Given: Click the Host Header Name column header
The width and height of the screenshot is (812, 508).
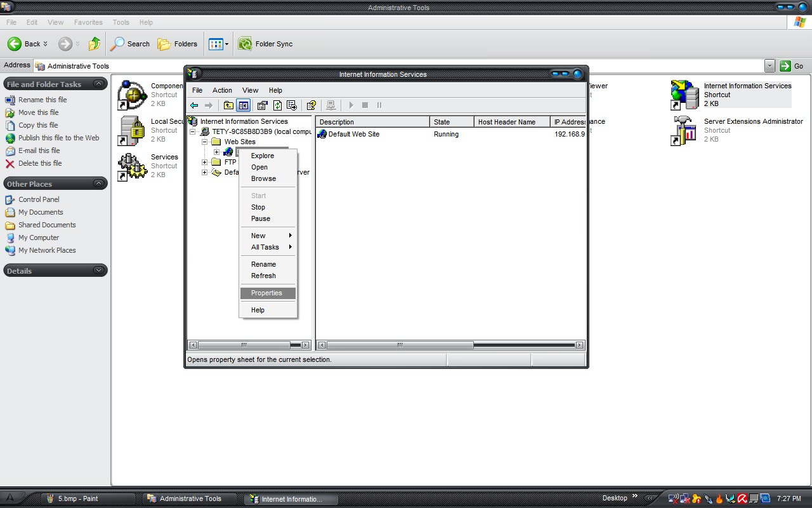Looking at the screenshot, I should (512, 122).
